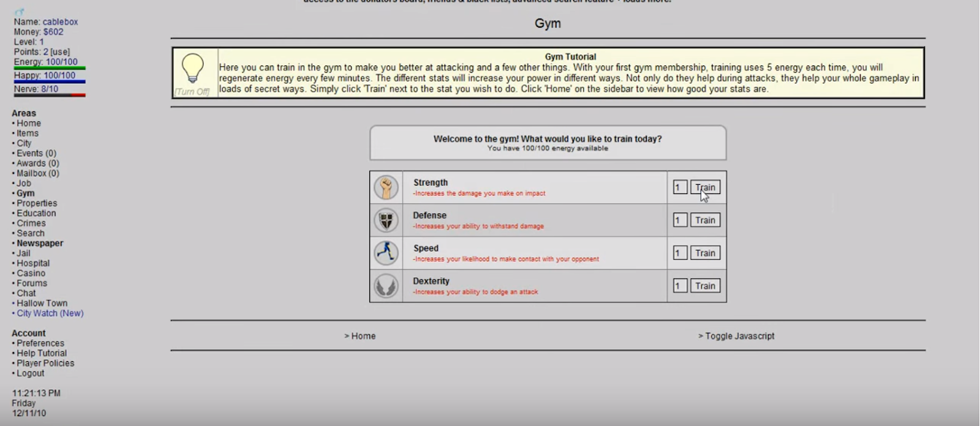Open Preferences under Account

40,343
